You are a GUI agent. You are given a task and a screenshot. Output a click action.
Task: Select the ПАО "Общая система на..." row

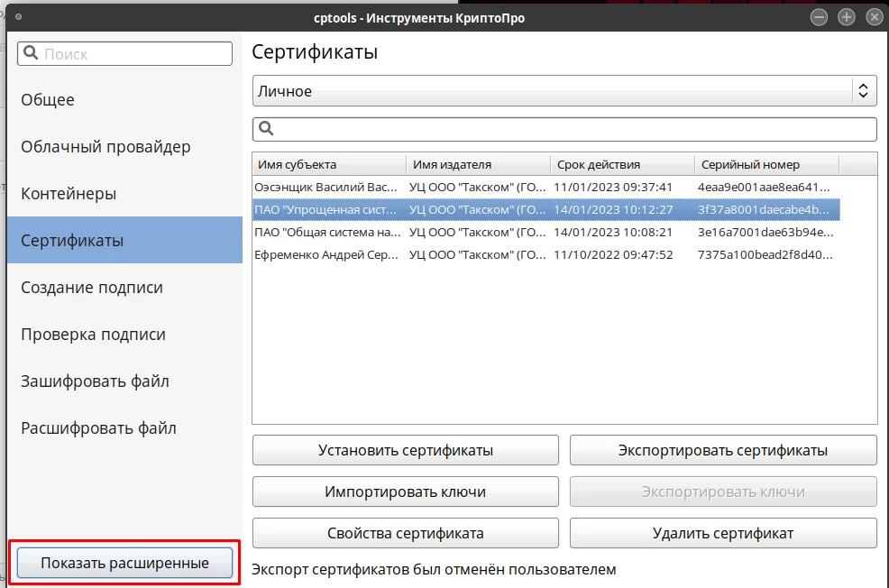pos(546,233)
